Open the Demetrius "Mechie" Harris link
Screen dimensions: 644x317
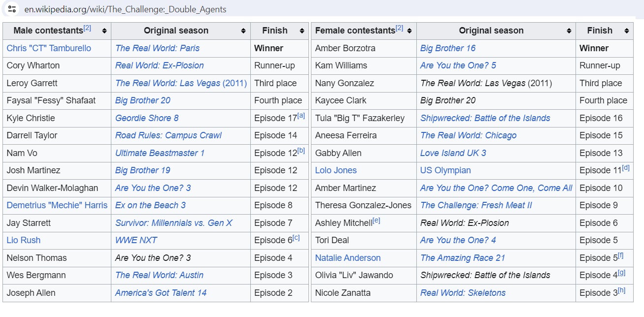click(x=57, y=205)
